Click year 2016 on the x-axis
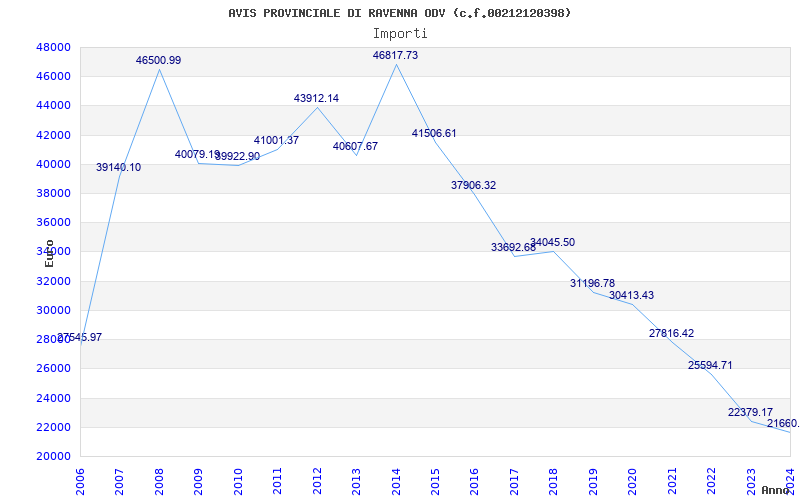 pyautogui.click(x=474, y=481)
